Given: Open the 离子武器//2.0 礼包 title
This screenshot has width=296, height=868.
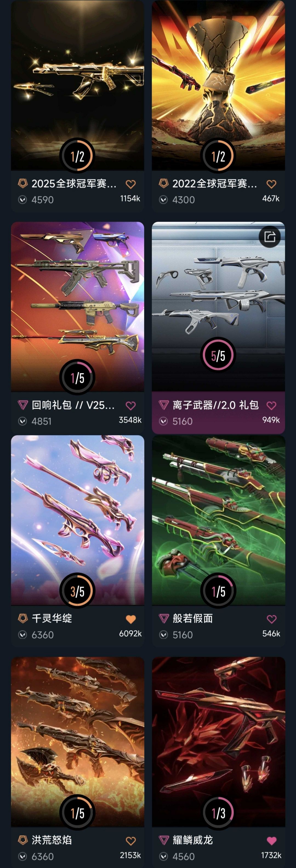Looking at the screenshot, I should point(216,405).
